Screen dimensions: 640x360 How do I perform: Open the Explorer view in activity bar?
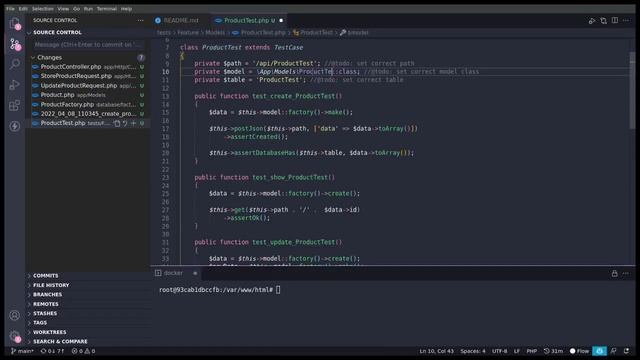15,23
